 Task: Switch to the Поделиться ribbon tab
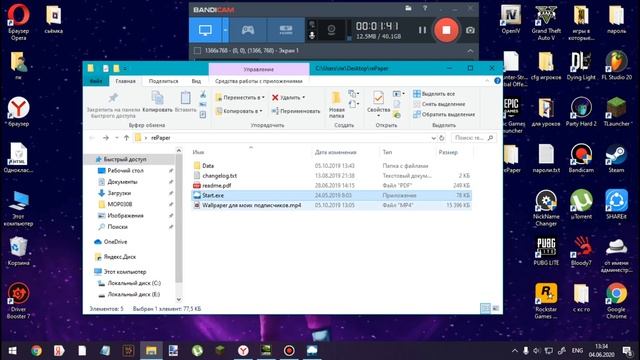[163, 81]
